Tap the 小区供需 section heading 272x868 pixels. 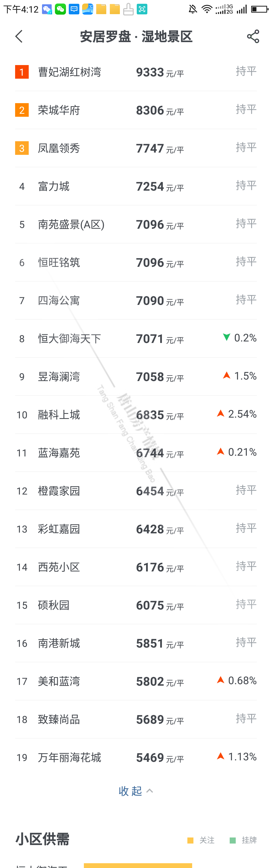click(x=42, y=839)
